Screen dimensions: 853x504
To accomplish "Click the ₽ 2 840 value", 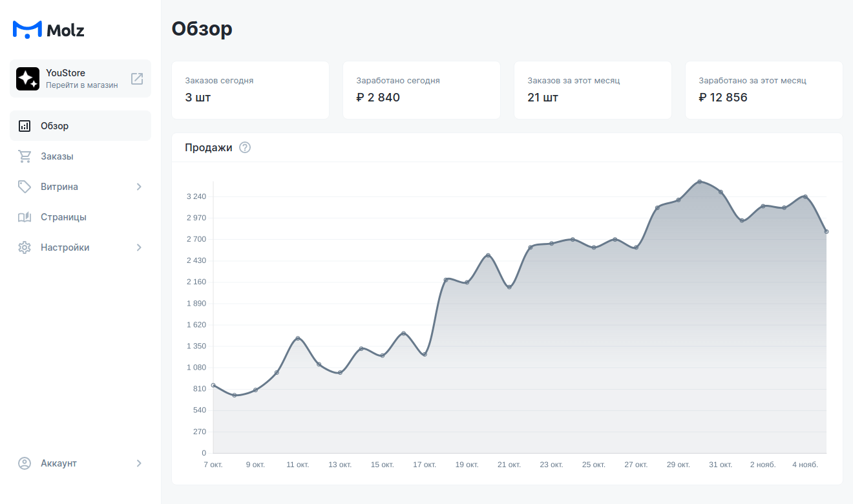I will (x=378, y=98).
